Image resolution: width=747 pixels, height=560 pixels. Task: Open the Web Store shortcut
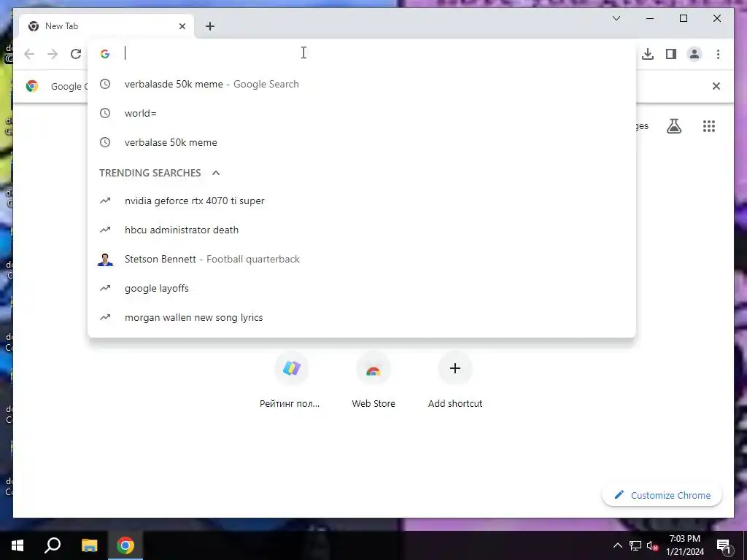point(373,379)
